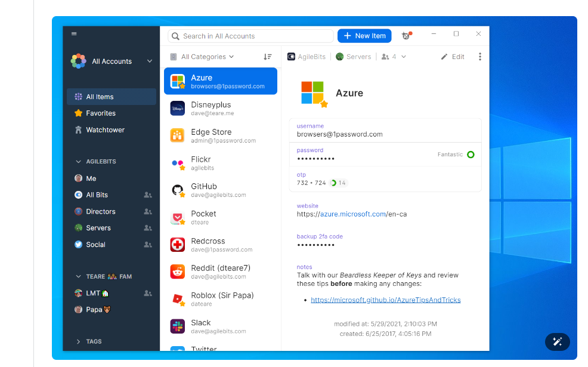The image size is (588, 367).
Task: Select Favorites in the sidebar
Action: (x=100, y=113)
